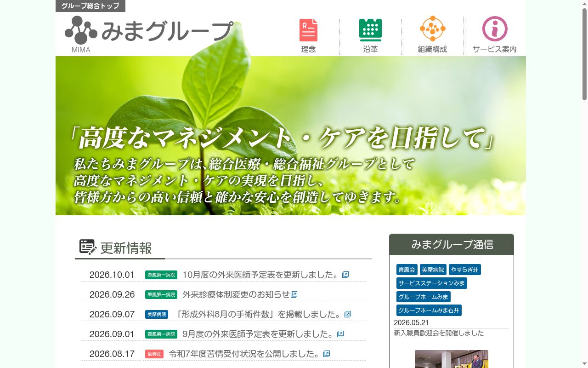The height and width of the screenshot is (368, 588).
Task: Click the date 2026.08.17
Action: (112, 354)
